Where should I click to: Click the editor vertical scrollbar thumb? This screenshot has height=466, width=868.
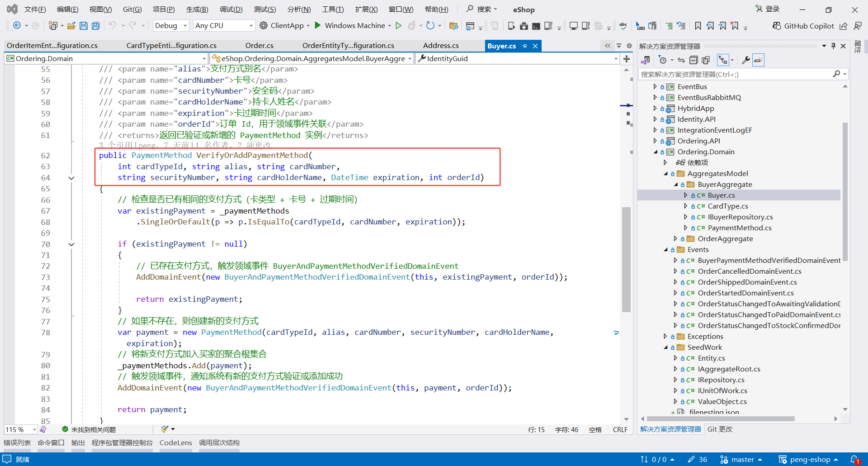pos(626,260)
